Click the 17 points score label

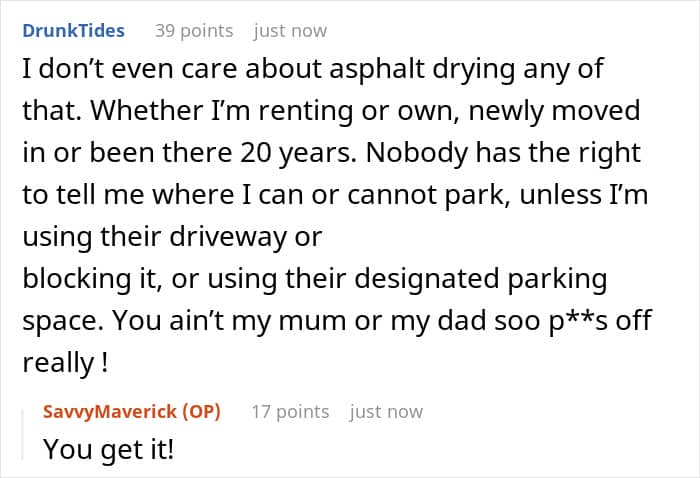coord(290,411)
